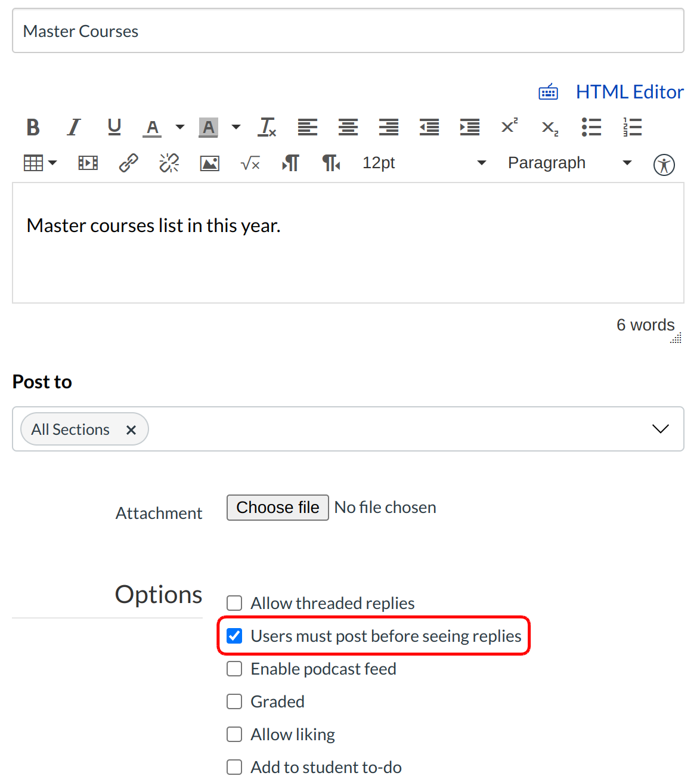Open the accessibility checker
This screenshot has height=779, width=700.
[664, 165]
